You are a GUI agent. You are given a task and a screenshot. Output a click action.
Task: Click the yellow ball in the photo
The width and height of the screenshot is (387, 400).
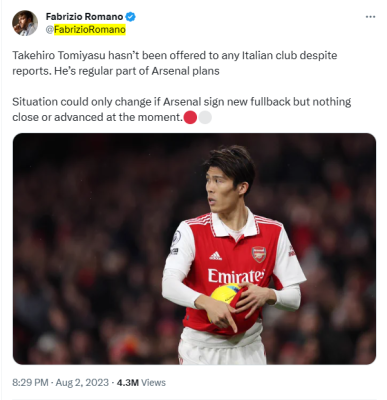pyautogui.click(x=224, y=296)
